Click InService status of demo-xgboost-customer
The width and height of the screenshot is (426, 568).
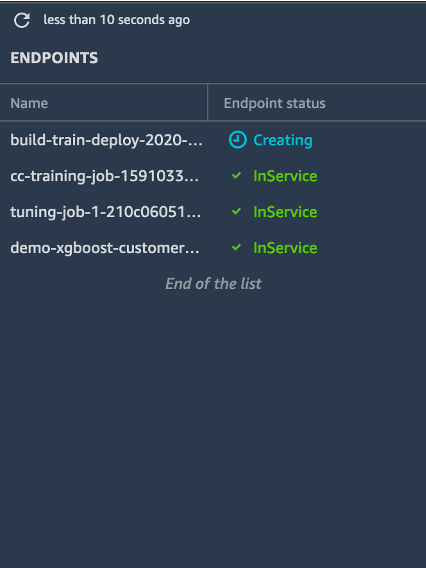pyautogui.click(x=285, y=248)
